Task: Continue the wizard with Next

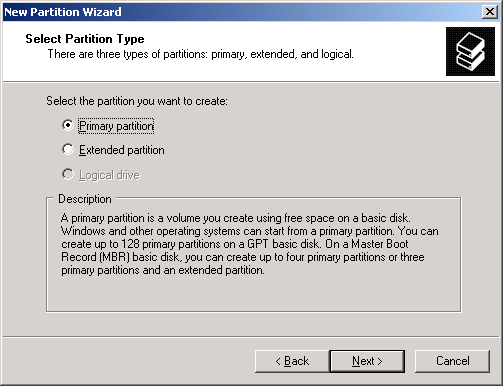Action: click(x=367, y=361)
